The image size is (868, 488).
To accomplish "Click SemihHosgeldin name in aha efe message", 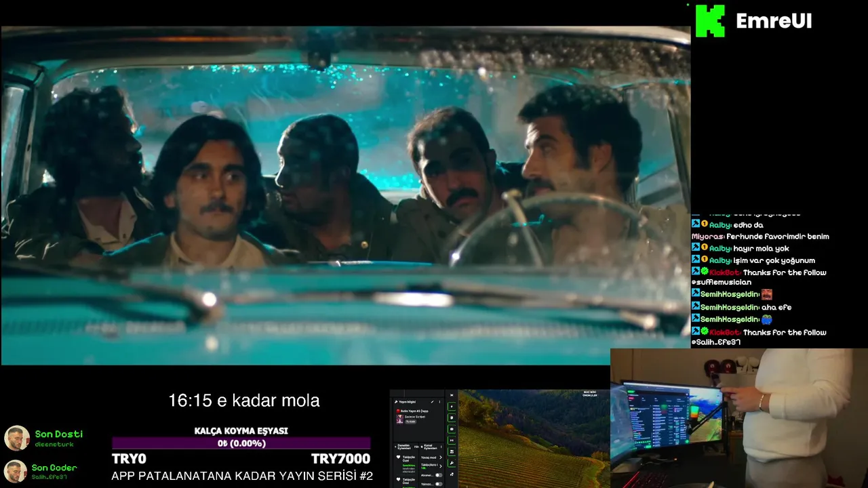I will [x=730, y=307].
